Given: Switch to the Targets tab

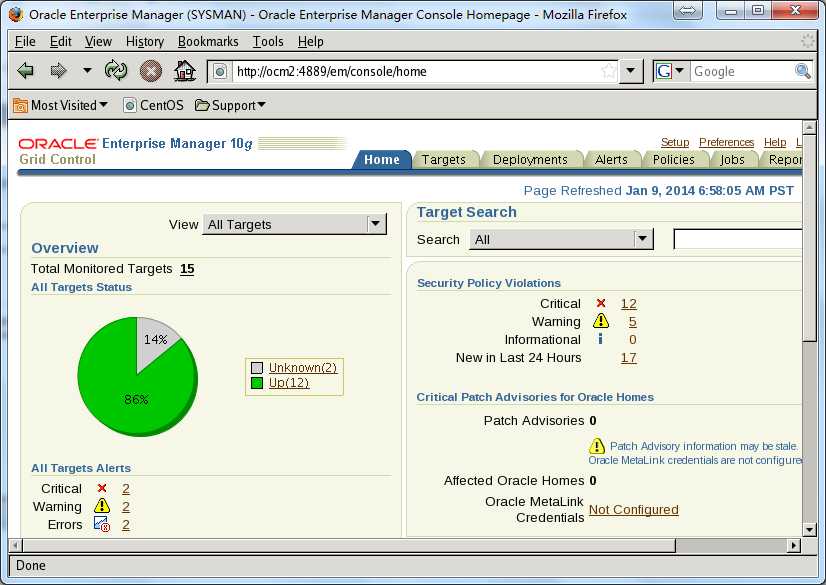Looking at the screenshot, I should point(444,160).
